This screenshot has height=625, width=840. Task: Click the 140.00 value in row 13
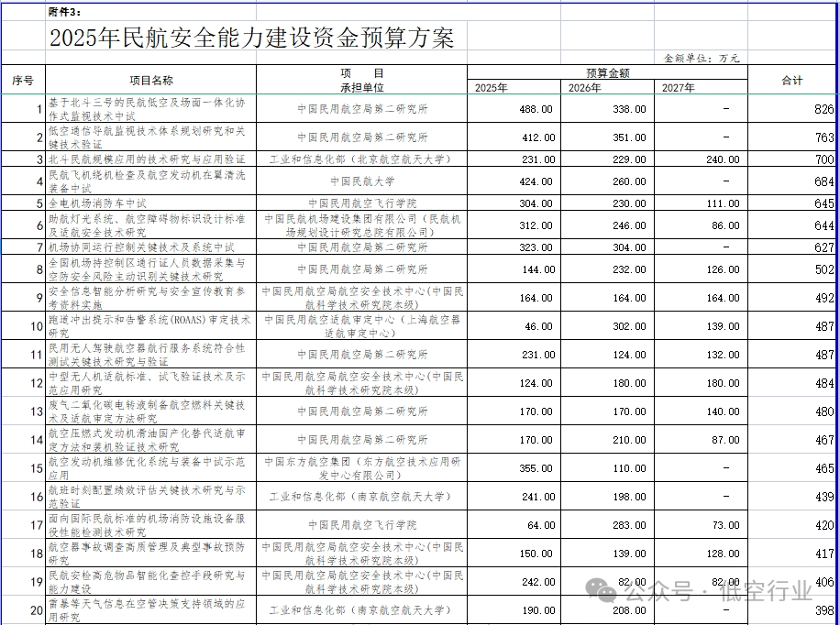702,411
